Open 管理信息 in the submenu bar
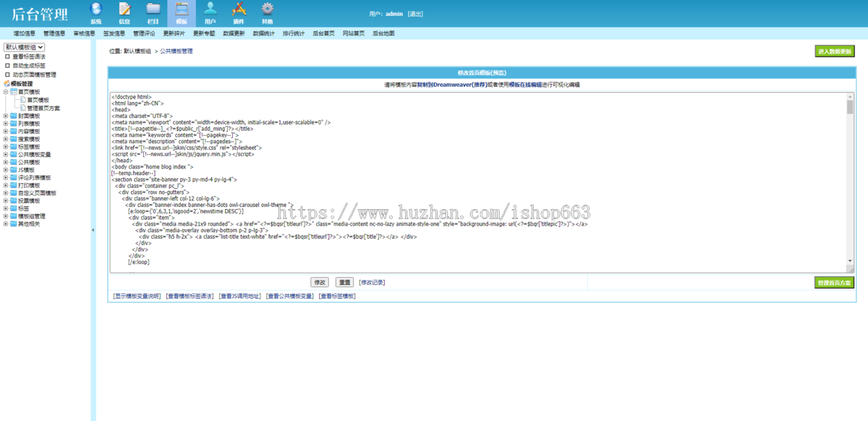 [54, 33]
